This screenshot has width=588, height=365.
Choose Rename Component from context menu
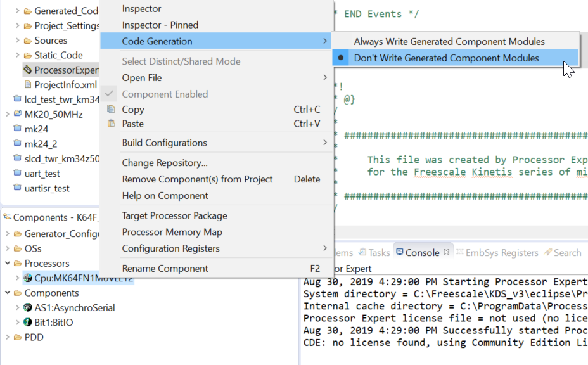click(x=165, y=269)
